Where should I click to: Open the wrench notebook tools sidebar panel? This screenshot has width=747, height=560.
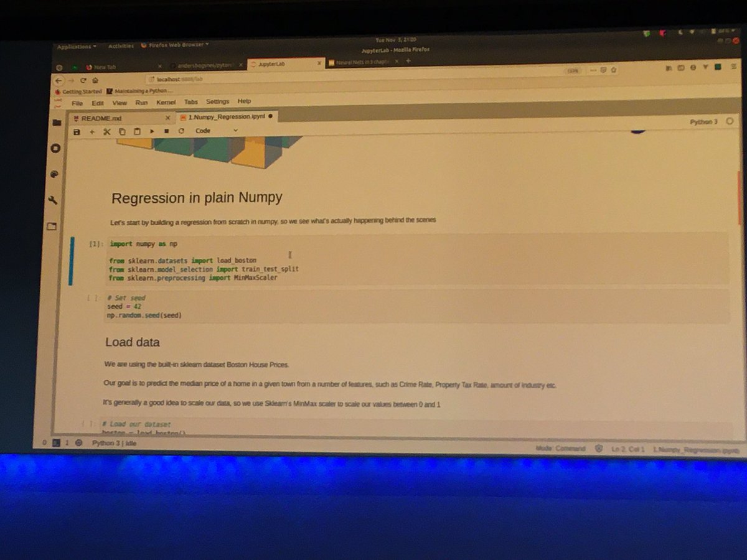coord(52,200)
